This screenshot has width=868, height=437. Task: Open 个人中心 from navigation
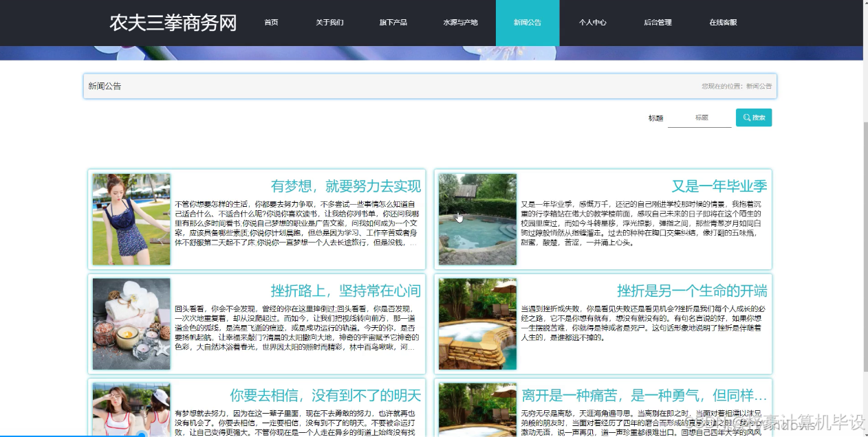(592, 22)
